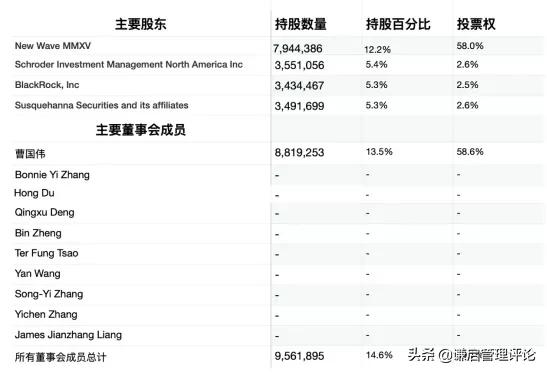Click the 主要股东 column header
Screen dimensions: 547x373
141,24
